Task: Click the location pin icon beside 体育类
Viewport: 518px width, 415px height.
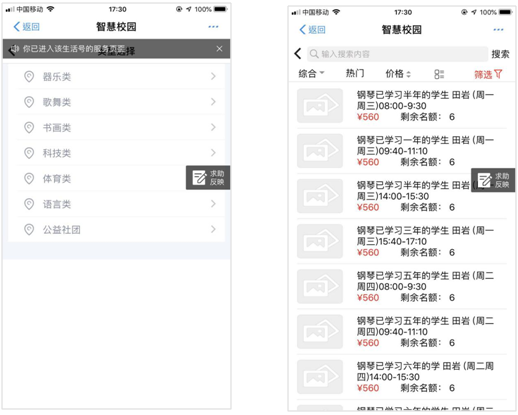Action: click(29, 179)
